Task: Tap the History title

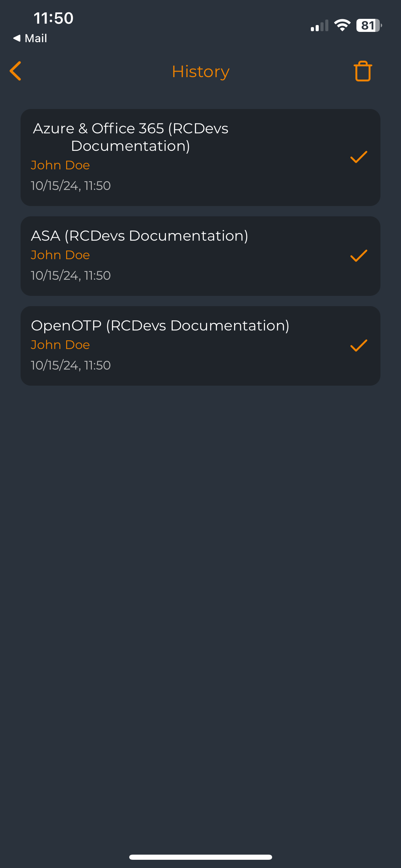Action: (x=200, y=72)
